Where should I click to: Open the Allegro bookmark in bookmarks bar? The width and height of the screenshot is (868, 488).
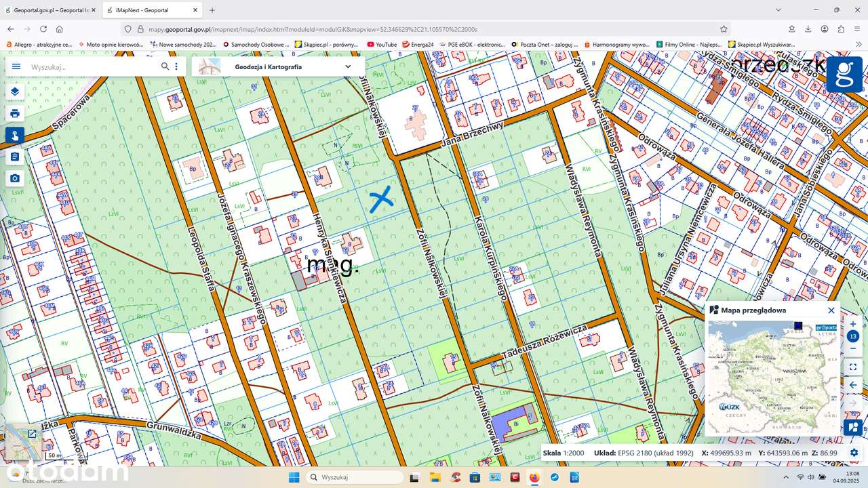coord(39,44)
